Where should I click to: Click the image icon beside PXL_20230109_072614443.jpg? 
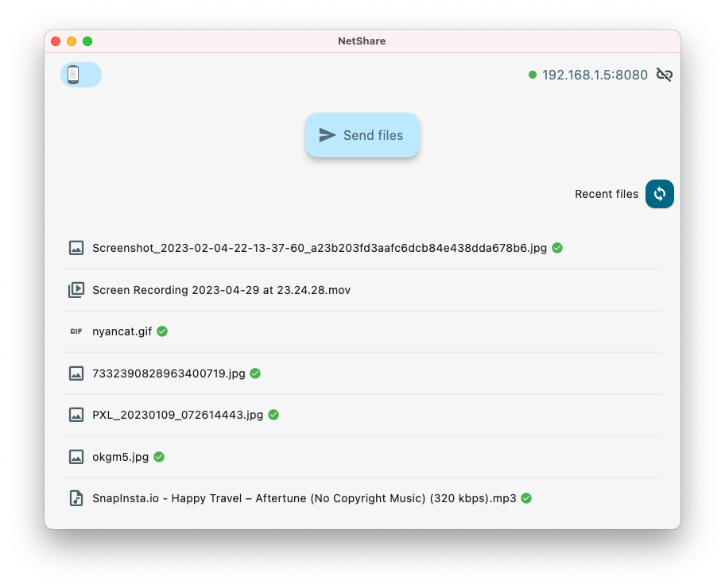coord(76,414)
